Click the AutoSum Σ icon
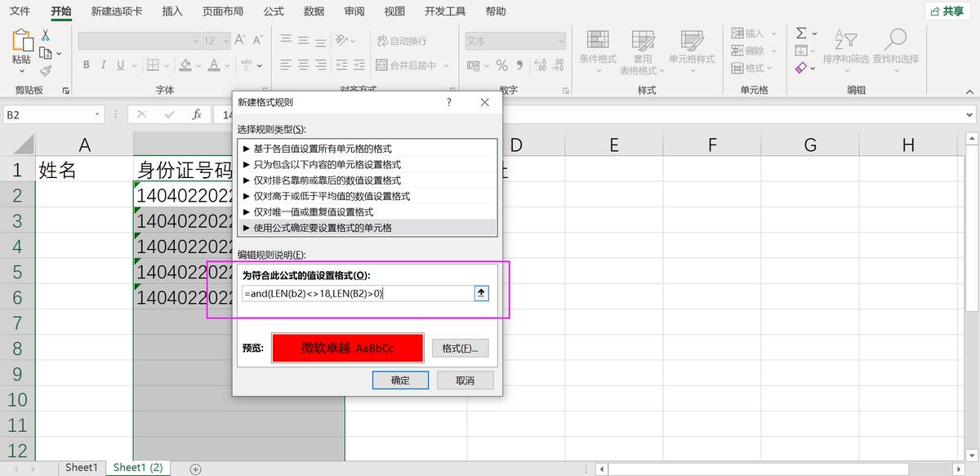The image size is (980, 476). click(801, 33)
